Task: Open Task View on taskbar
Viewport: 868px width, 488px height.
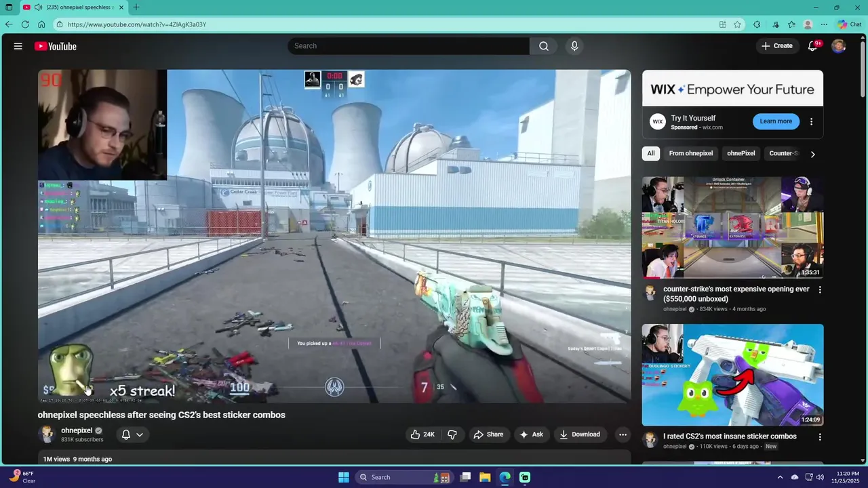Action: pos(465,477)
